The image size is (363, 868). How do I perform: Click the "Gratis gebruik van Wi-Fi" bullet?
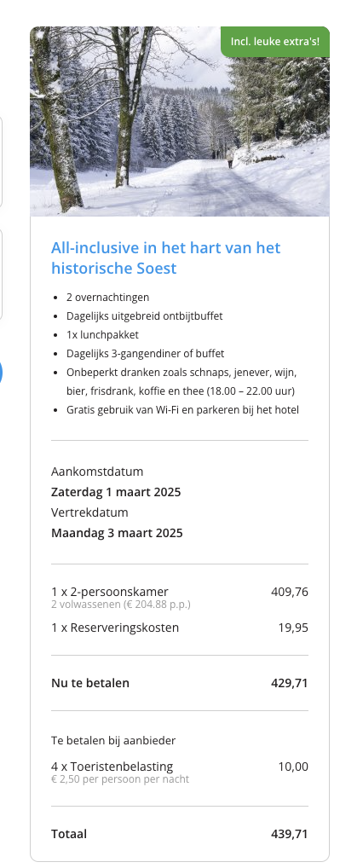[182, 410]
